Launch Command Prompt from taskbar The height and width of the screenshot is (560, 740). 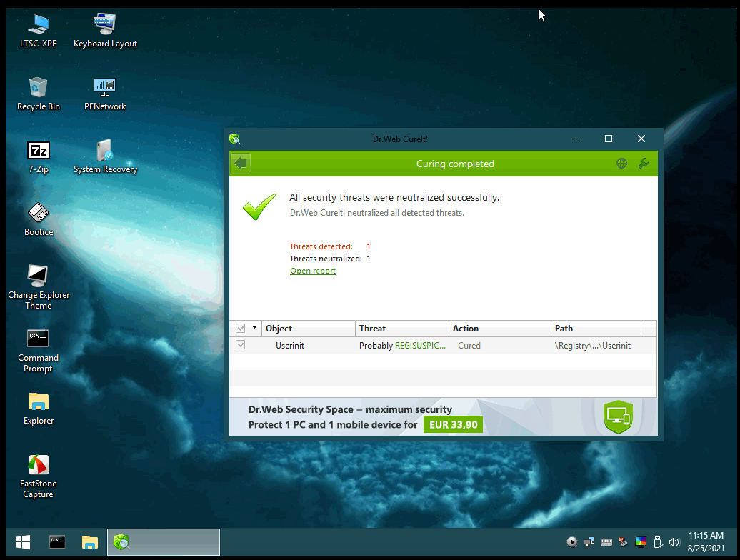[x=57, y=542]
